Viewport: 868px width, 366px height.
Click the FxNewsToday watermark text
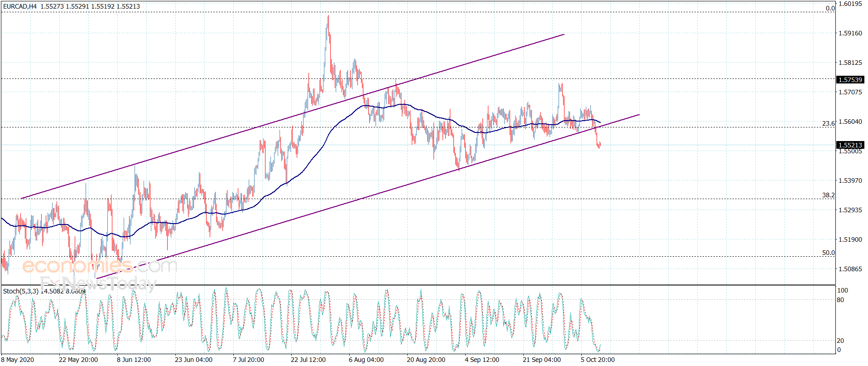point(98,284)
